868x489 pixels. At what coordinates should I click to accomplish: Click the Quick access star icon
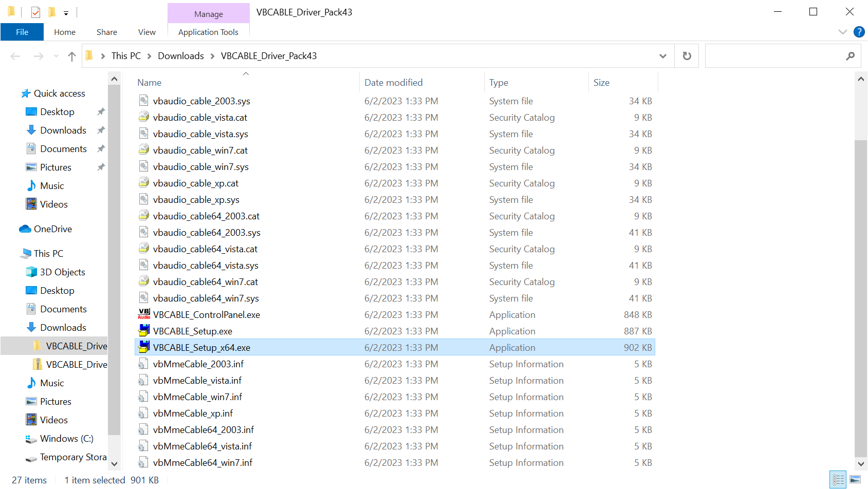point(26,93)
